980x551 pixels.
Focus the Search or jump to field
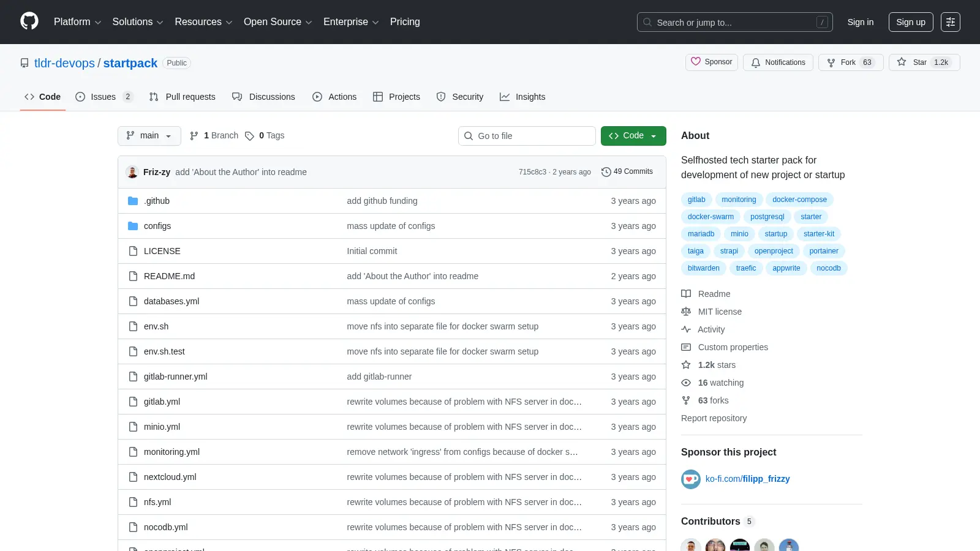tap(735, 22)
